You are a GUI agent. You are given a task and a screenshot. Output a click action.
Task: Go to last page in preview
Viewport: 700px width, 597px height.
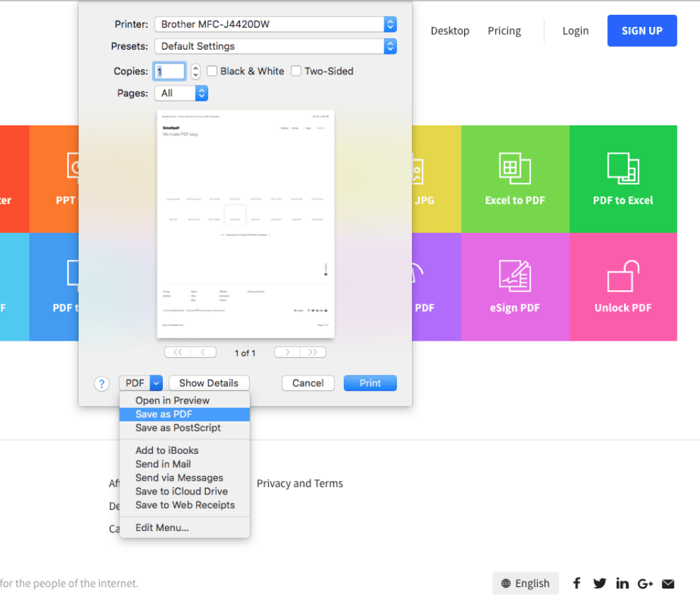click(313, 352)
